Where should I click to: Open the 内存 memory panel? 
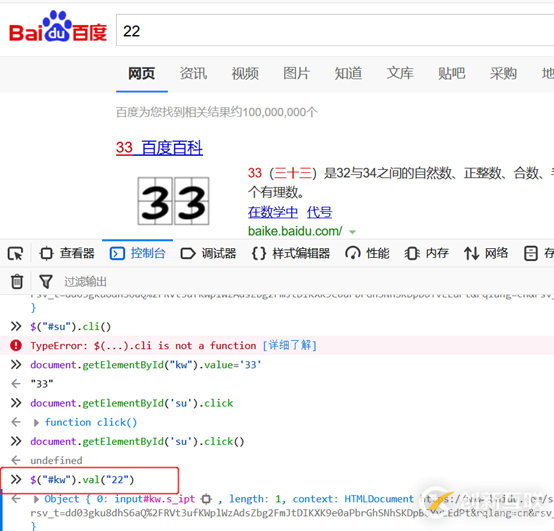coord(426,253)
